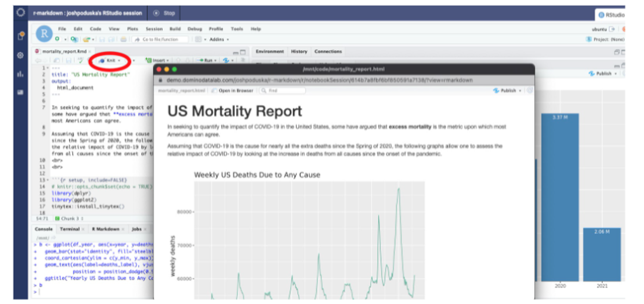Open the Profile menu

tap(216, 29)
